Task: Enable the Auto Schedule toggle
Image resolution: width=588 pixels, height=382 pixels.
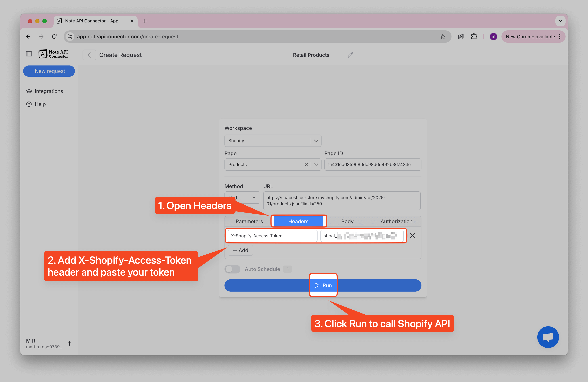Action: 232,269
